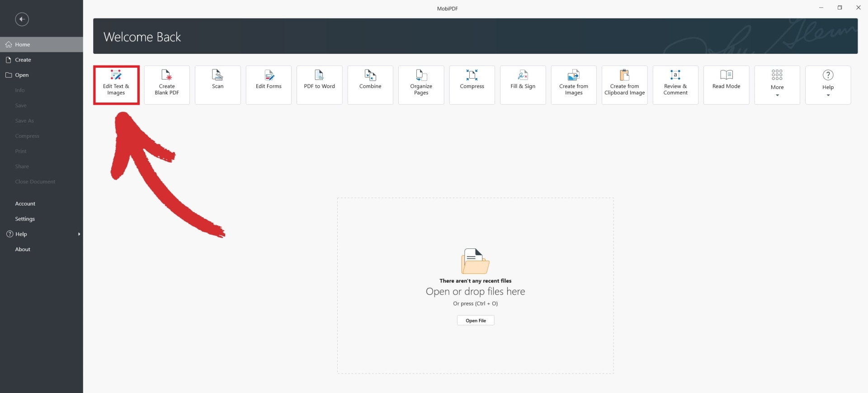Select Create from Images

pos(573,84)
